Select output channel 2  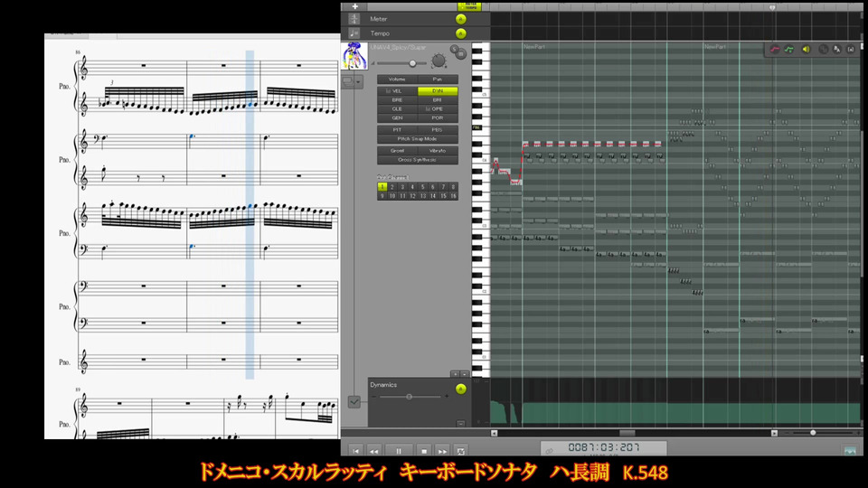(392, 187)
